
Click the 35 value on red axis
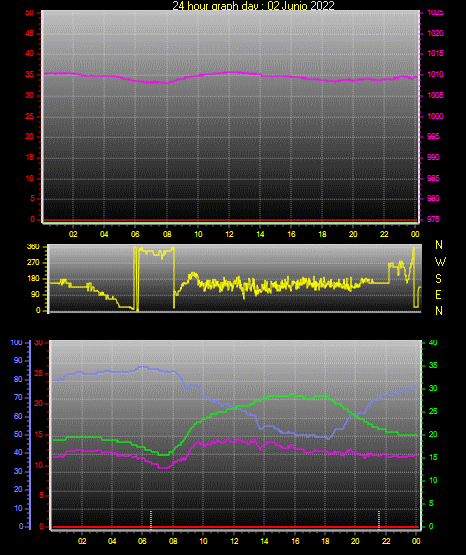(30, 74)
